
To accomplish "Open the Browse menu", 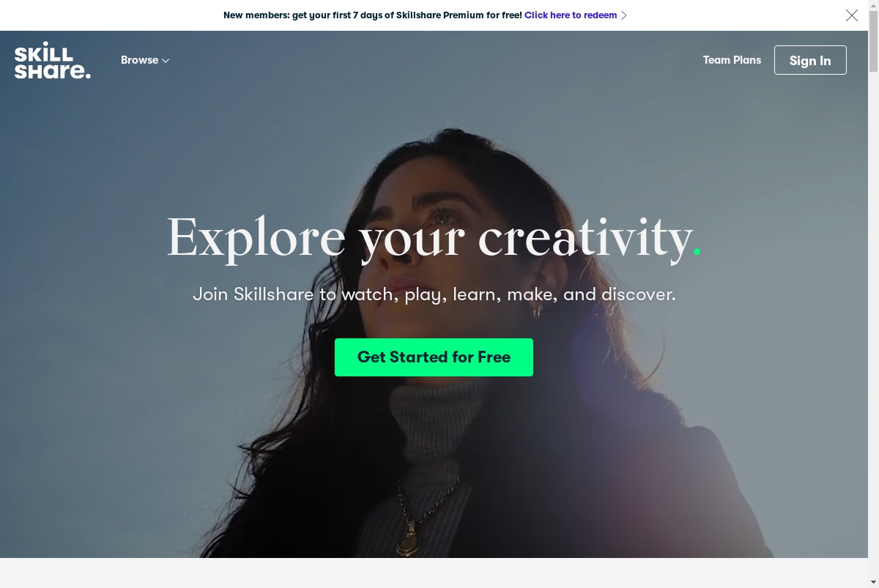I will click(x=145, y=60).
